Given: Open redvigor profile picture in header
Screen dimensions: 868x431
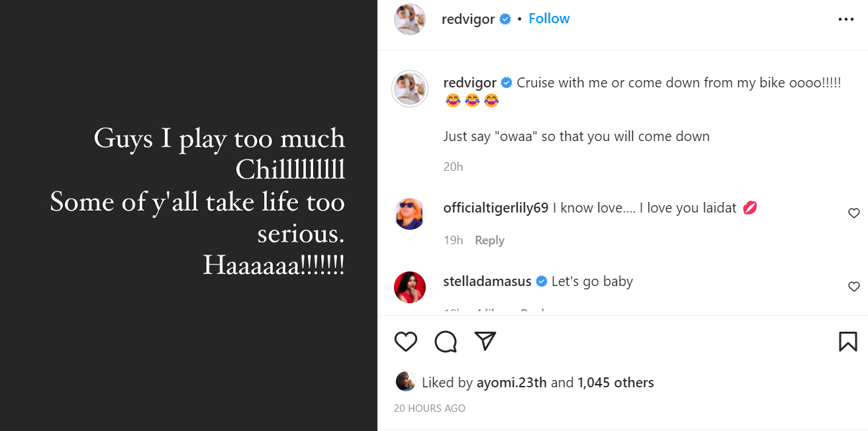Looking at the screenshot, I should (410, 19).
